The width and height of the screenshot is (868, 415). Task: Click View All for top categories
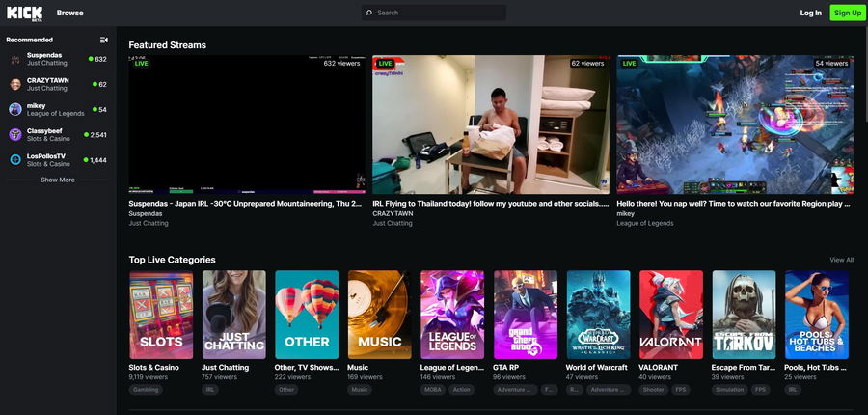pos(841,260)
